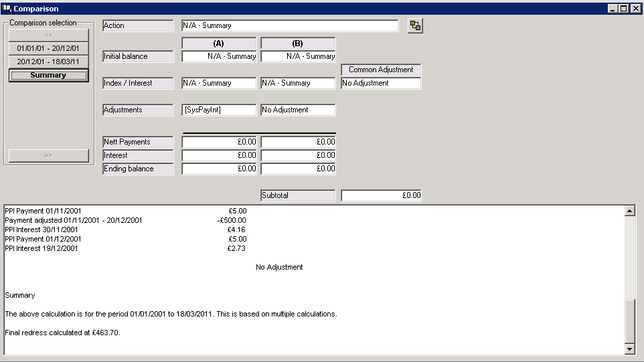
Task: Click the £4.16 amount
Action: (x=236, y=230)
